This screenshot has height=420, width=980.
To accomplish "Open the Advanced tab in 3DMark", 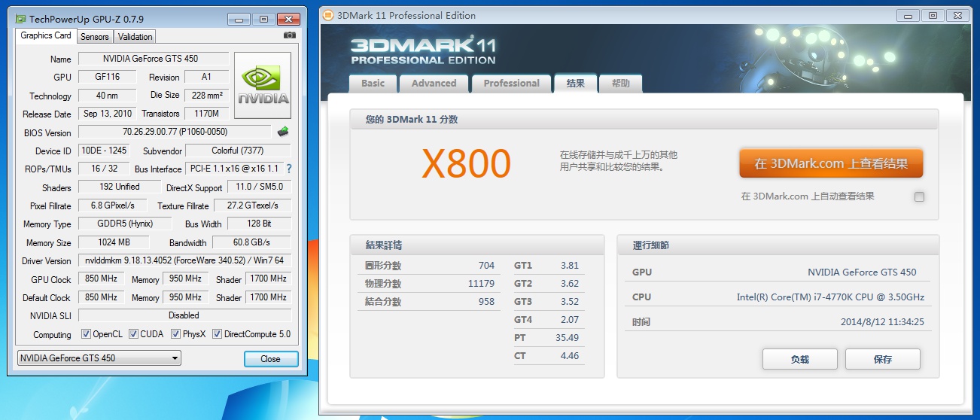I will point(434,84).
